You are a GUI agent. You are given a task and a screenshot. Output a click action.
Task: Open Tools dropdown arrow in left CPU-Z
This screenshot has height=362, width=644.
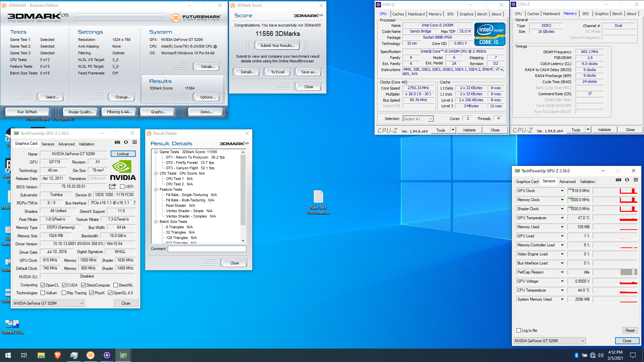coord(453,130)
